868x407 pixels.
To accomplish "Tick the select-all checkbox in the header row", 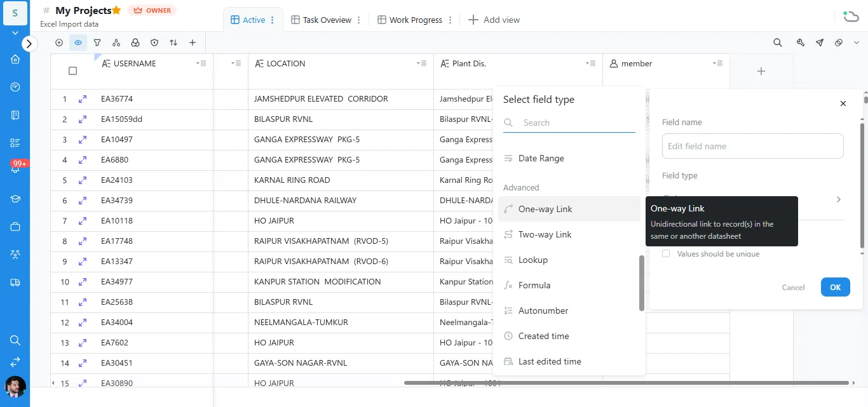I will tap(72, 71).
